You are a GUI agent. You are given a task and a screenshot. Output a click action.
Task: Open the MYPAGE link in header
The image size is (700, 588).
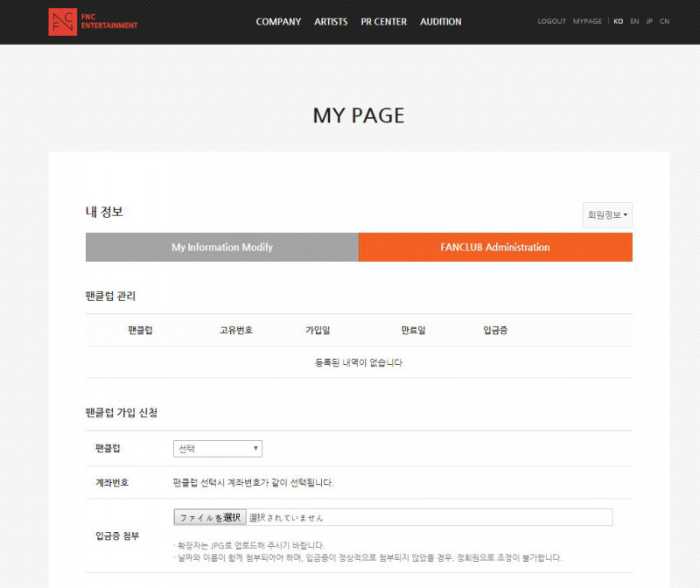point(587,21)
